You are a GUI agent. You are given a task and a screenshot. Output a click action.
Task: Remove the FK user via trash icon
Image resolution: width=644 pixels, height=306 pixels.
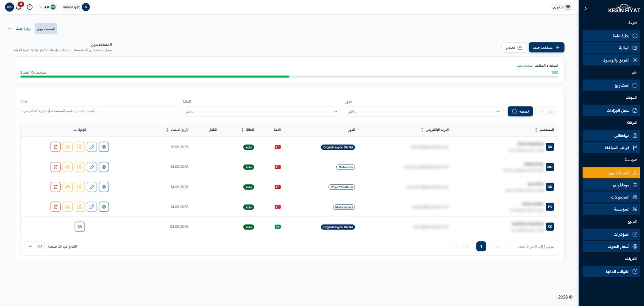tap(55, 207)
